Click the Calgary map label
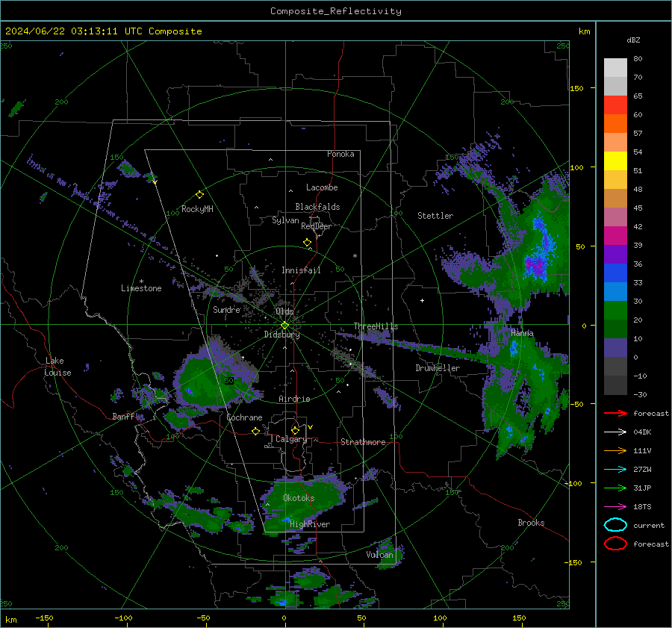 click(291, 439)
